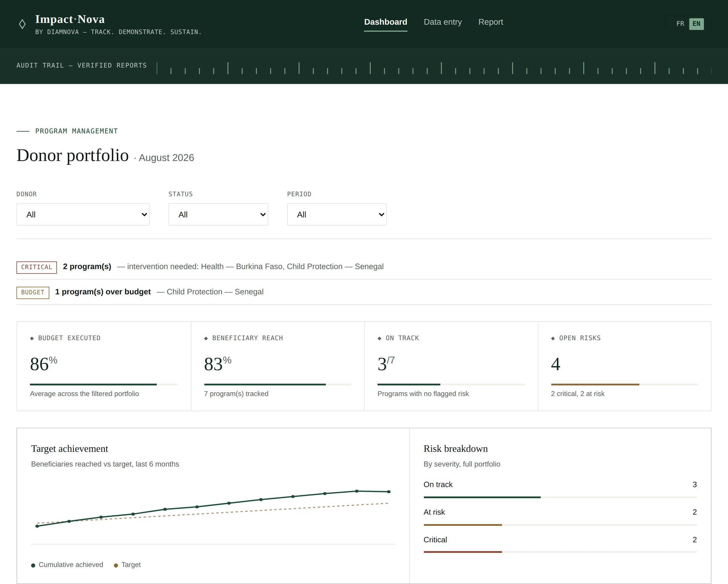Click the At risk severity bar
Viewport: 728px width, 584px height.
click(x=560, y=525)
